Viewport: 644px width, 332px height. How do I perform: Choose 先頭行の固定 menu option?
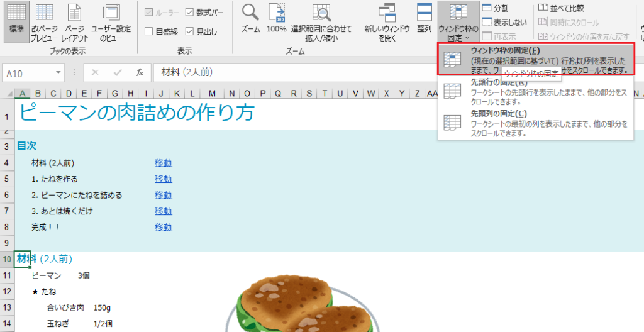(x=536, y=91)
